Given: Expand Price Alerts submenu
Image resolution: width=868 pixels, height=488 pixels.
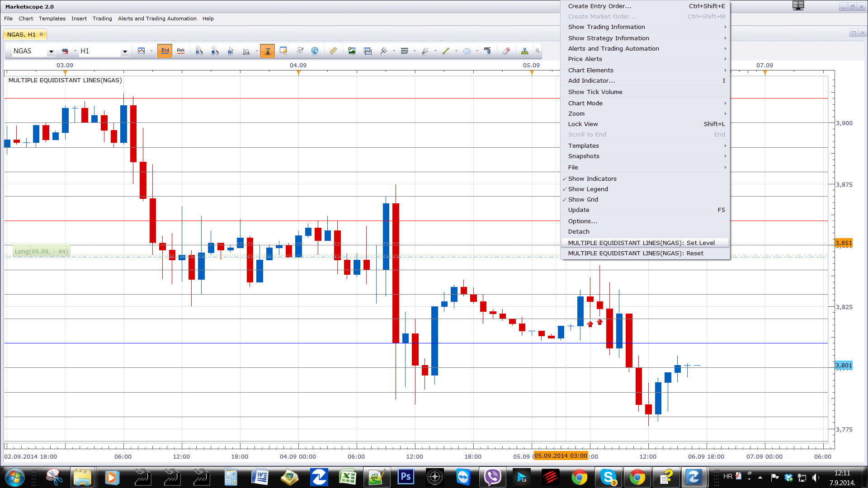Looking at the screenshot, I should click(x=645, y=59).
